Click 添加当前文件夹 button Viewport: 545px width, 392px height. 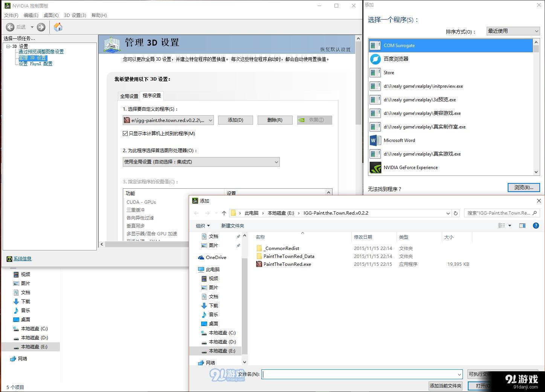pos(446,386)
